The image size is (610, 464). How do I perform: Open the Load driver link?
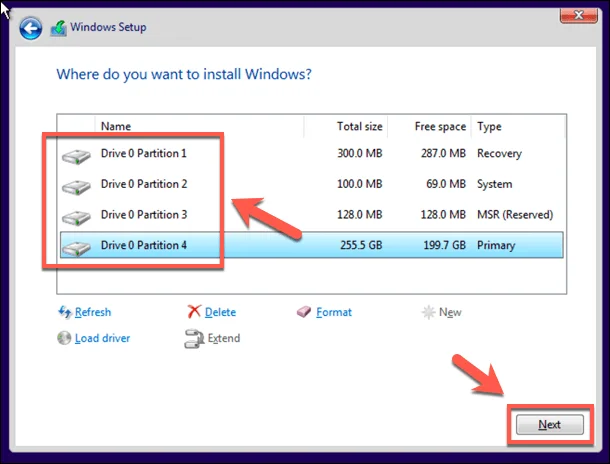[102, 338]
